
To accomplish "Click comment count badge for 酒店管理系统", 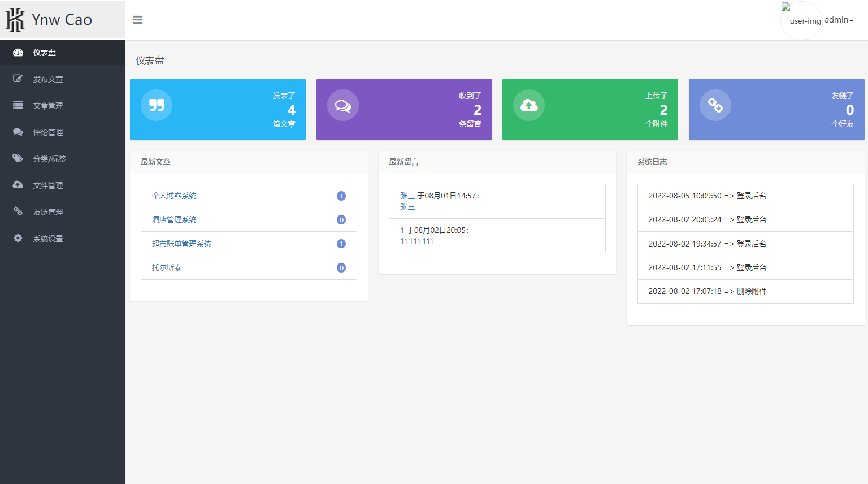I will coord(341,220).
